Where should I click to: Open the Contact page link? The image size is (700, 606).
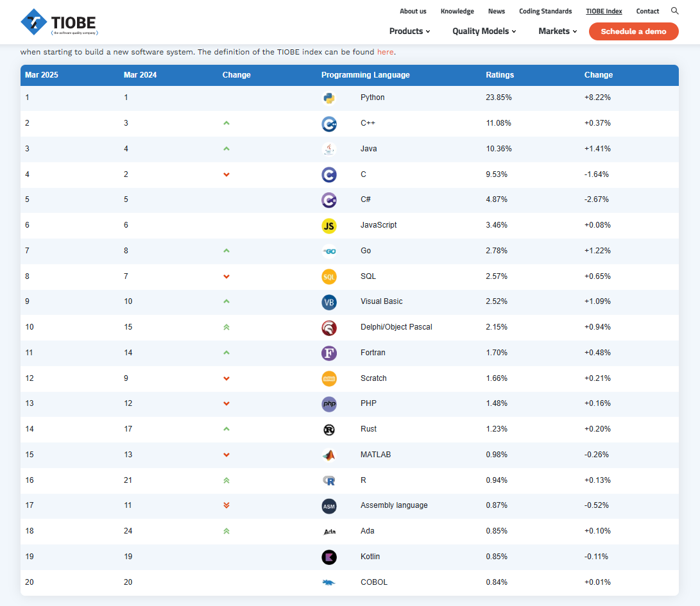point(647,12)
